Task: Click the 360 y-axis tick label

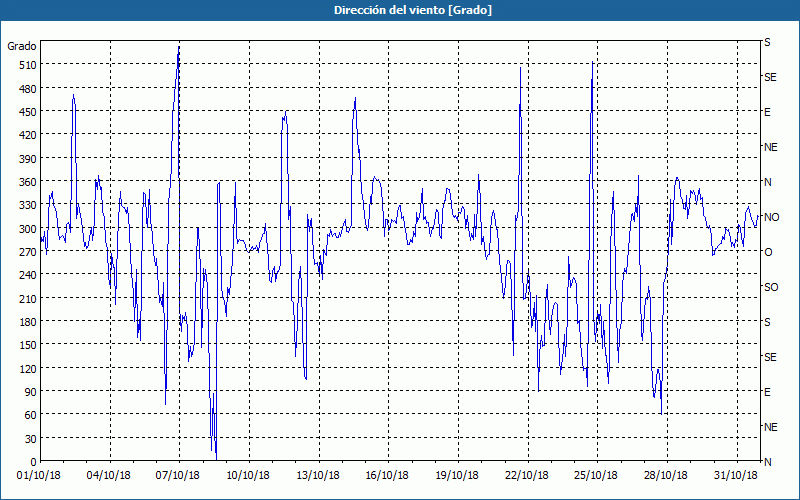Action: [x=27, y=182]
